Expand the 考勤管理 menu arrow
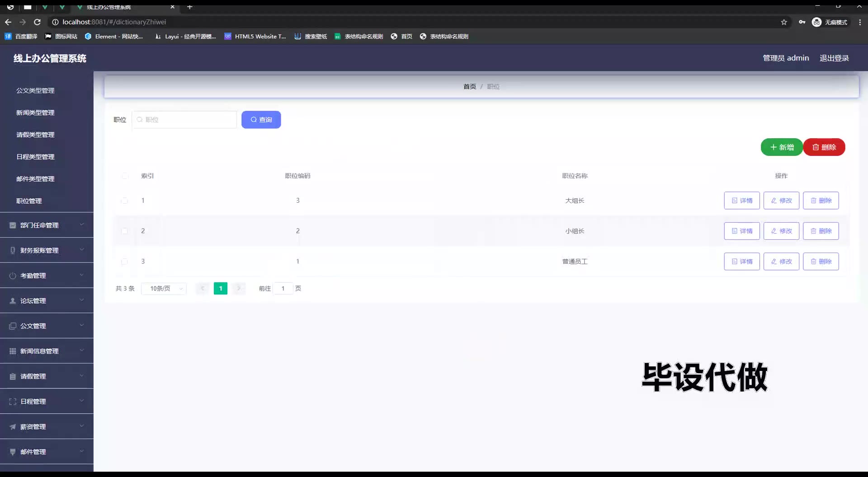 [x=82, y=275]
